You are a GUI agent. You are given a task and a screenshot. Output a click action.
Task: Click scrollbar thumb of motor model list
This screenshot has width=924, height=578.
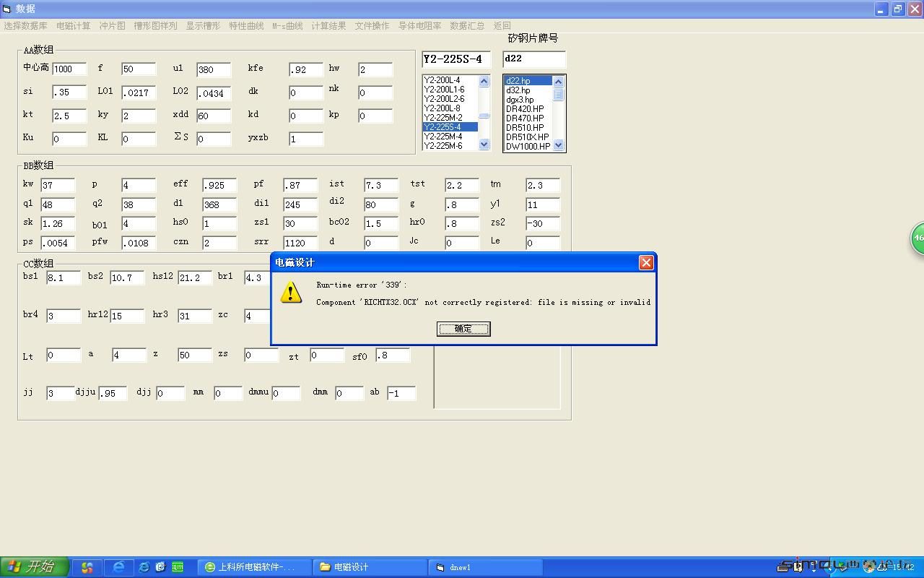[x=484, y=116]
